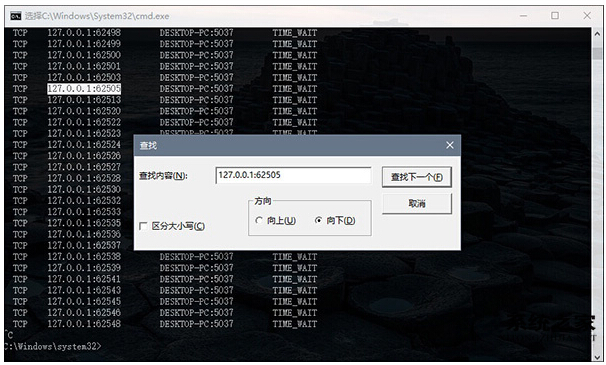The image size is (606, 365).
Task: Click address 127.0.0.1:62526
Action: 84,156
